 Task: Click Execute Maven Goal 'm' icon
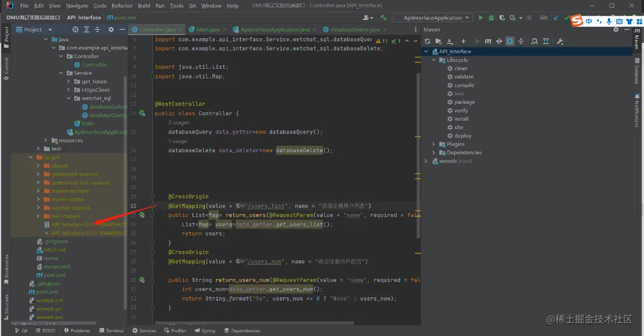(488, 41)
